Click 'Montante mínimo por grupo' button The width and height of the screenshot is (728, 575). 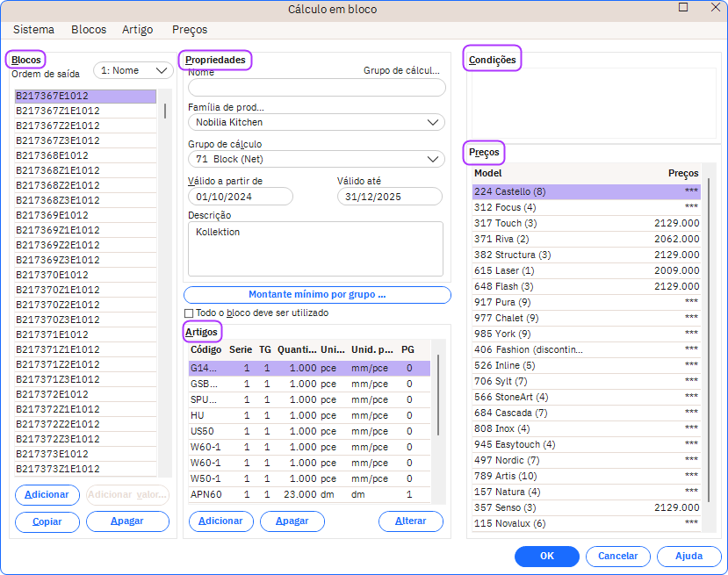317,295
